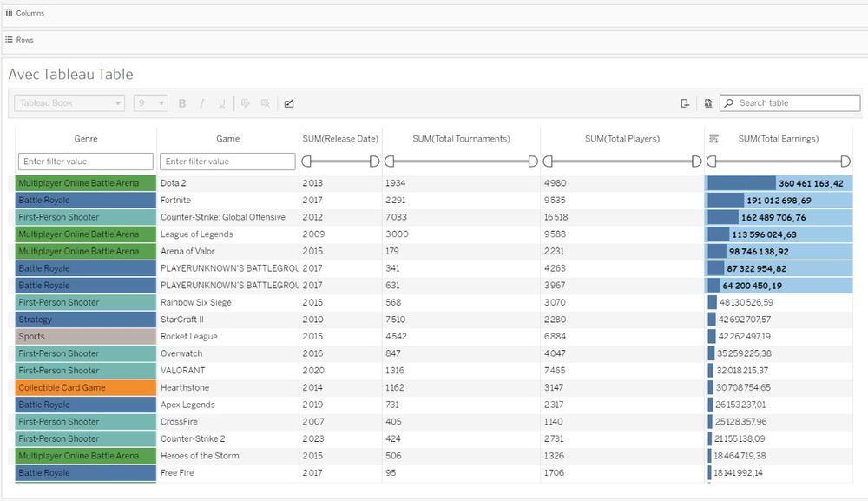The image size is (868, 501).
Task: Click the 48130526,59 earnings value
Action: tap(746, 303)
